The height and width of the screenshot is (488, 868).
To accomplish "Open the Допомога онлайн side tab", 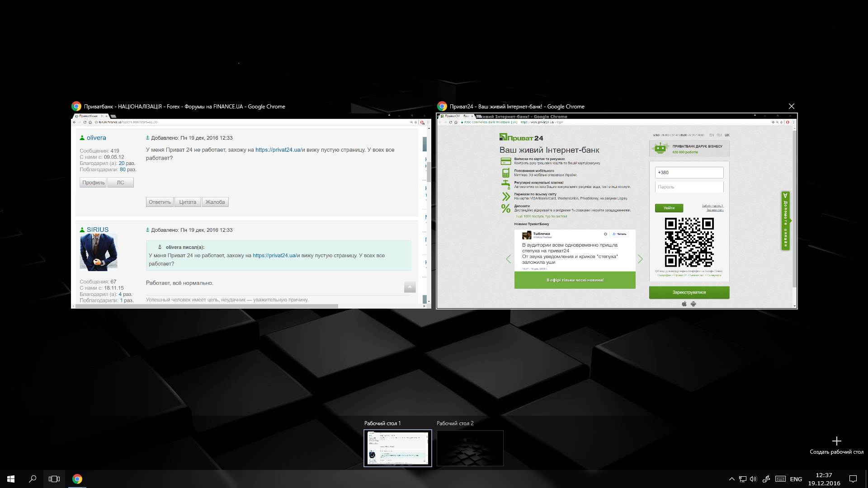I will pos(786,221).
